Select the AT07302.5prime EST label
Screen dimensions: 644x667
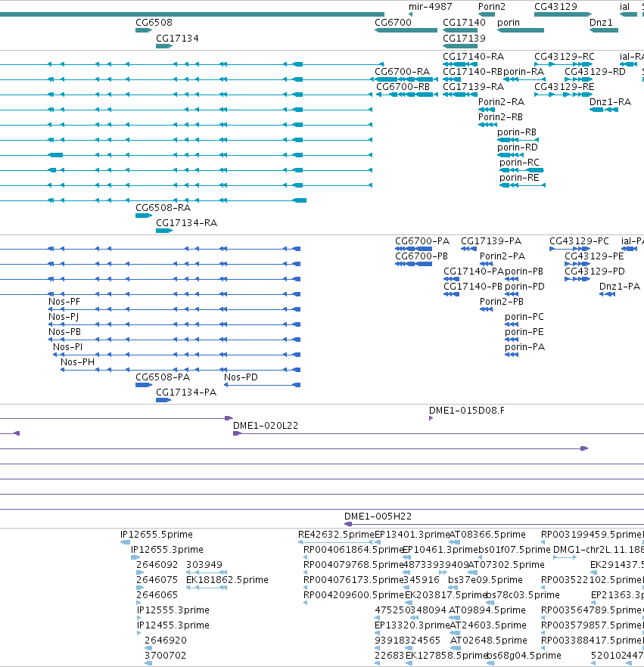[x=506, y=565]
